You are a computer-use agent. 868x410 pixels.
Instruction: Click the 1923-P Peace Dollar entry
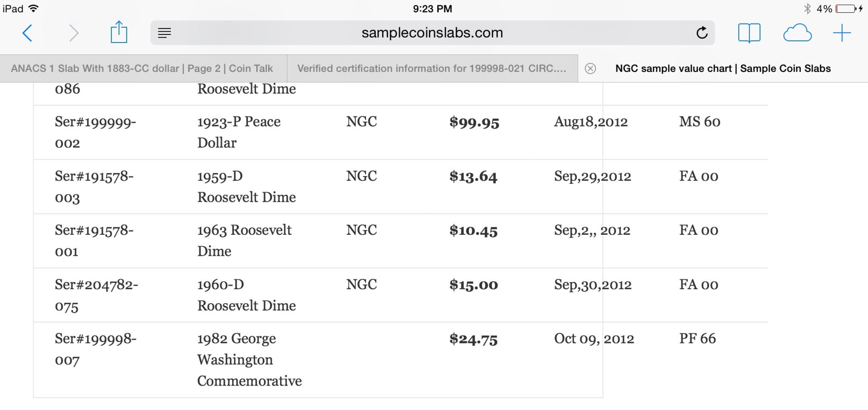coord(239,132)
